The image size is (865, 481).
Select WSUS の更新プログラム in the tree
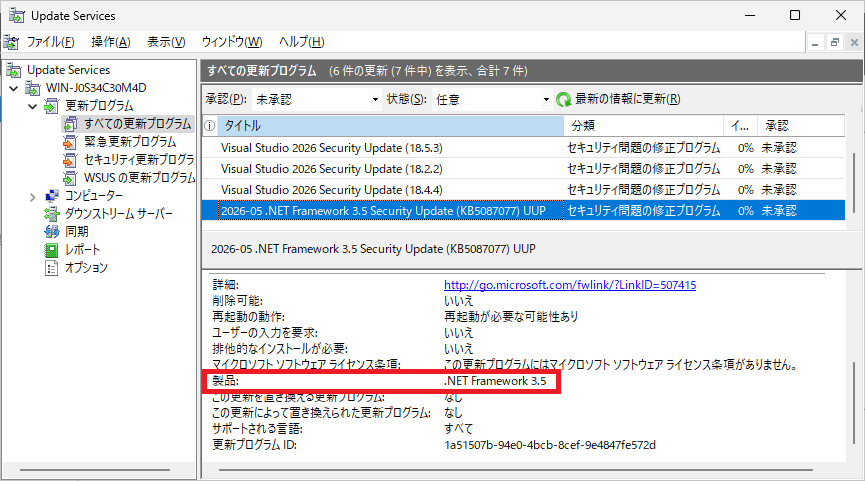point(139,178)
